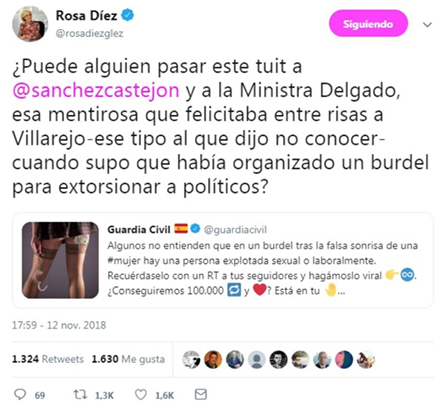Open the Rosa Díez display name
445x410 pixels.
coord(86,15)
